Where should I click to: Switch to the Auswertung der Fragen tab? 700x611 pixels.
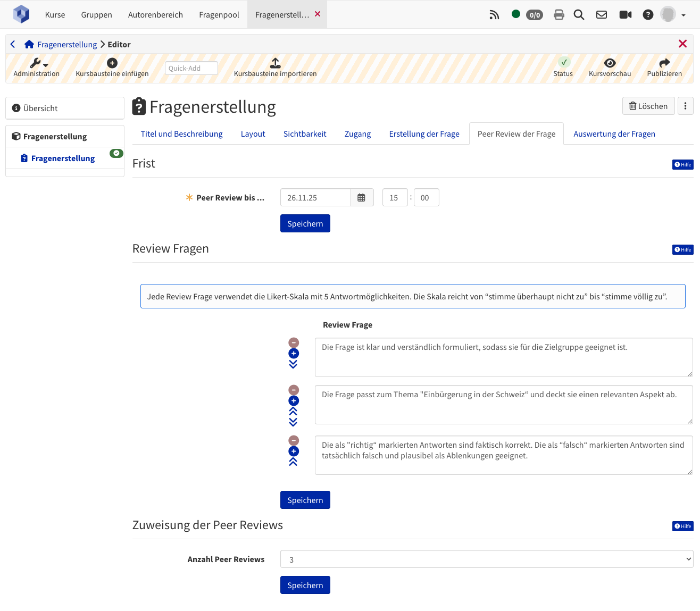point(614,134)
